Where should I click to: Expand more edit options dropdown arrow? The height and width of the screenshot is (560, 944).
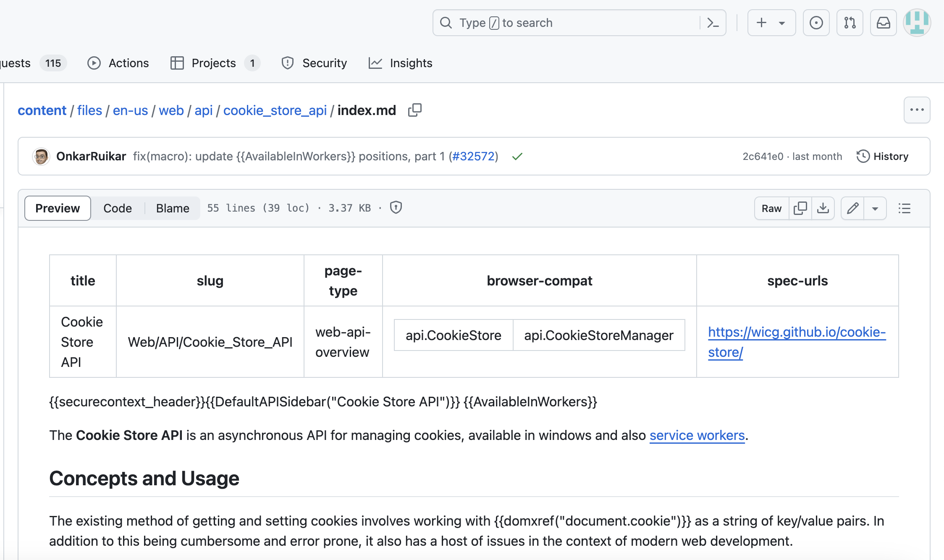point(875,208)
